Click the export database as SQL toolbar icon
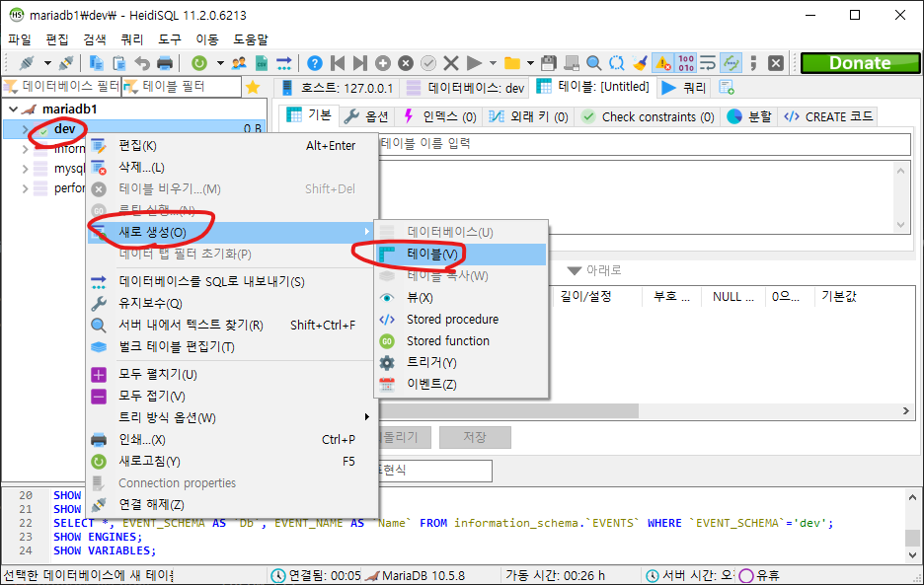Viewport: 924px width, 585px height. [284, 62]
